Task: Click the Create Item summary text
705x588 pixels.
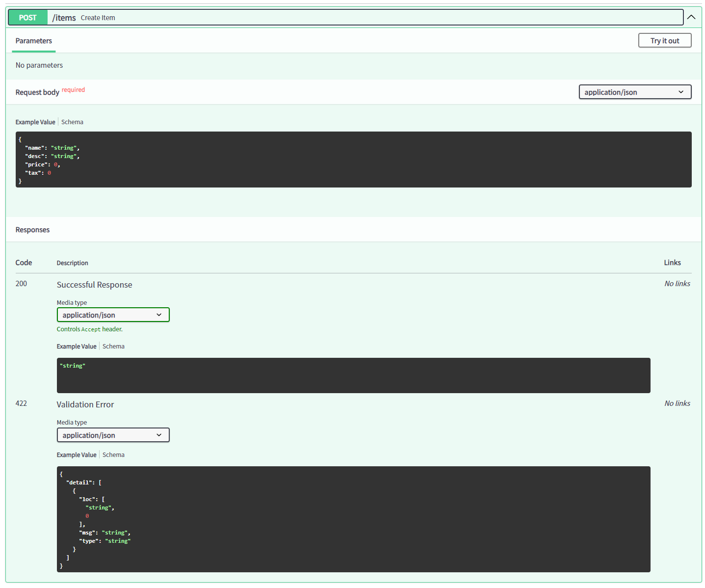Action: coord(98,18)
